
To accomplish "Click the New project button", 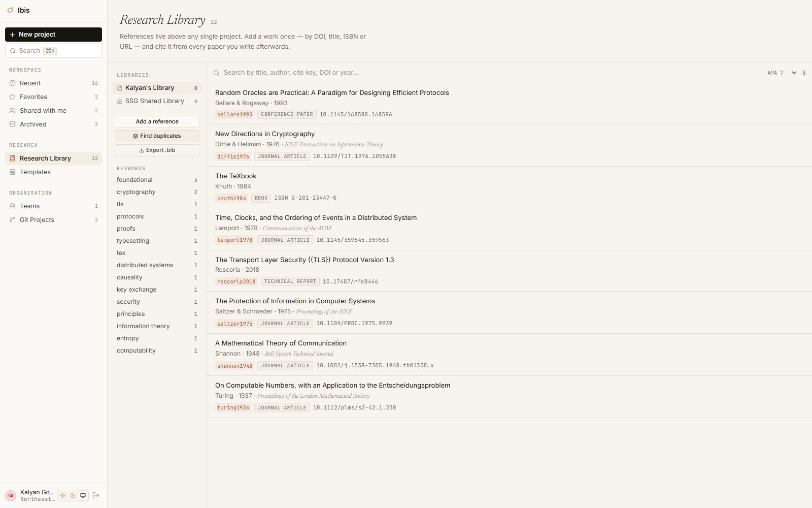I will point(53,35).
